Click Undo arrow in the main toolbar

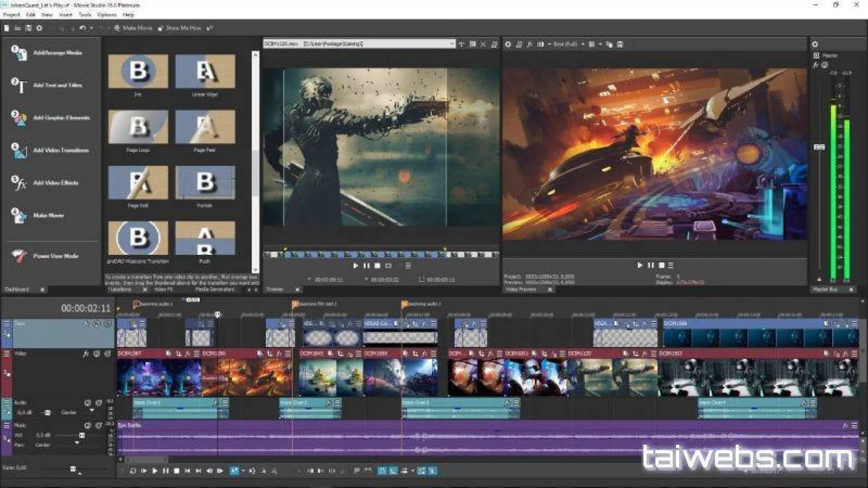(82, 28)
